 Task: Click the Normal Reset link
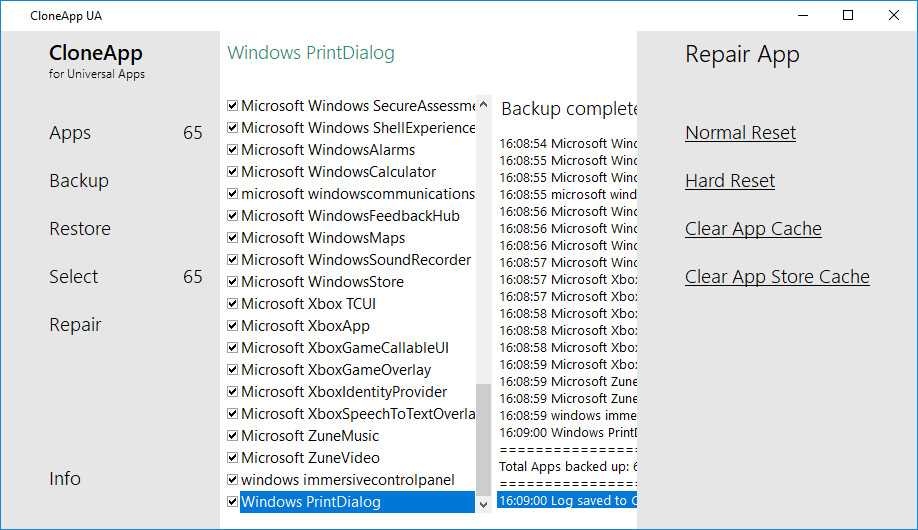(740, 133)
